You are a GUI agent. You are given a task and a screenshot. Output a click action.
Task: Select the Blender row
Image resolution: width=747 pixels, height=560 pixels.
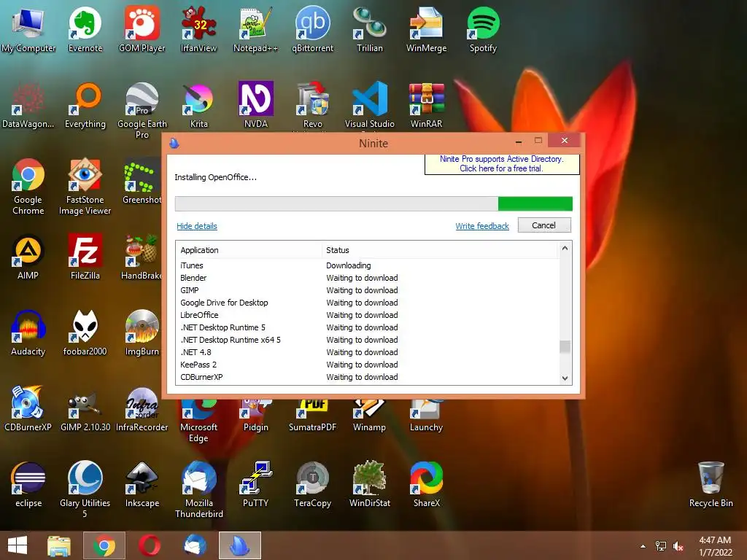point(368,278)
